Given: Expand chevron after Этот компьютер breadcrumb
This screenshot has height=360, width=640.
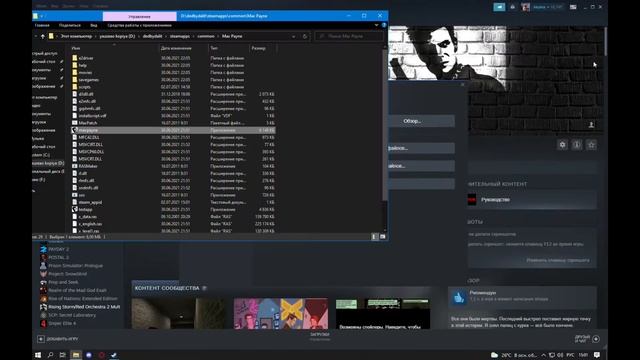Looking at the screenshot, I should click(96, 36).
